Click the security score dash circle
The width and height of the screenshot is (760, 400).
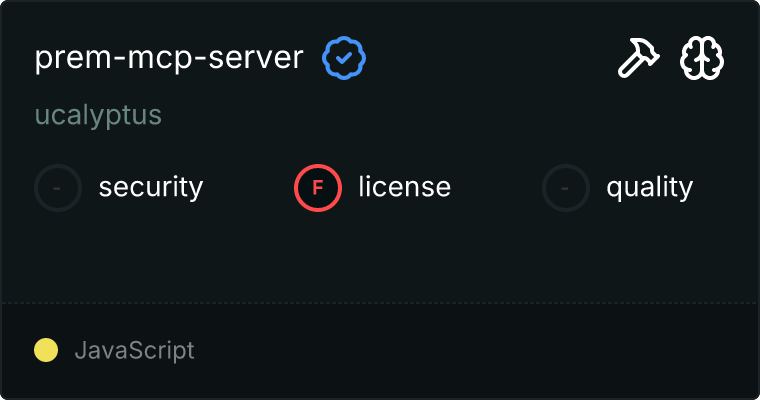point(58,187)
